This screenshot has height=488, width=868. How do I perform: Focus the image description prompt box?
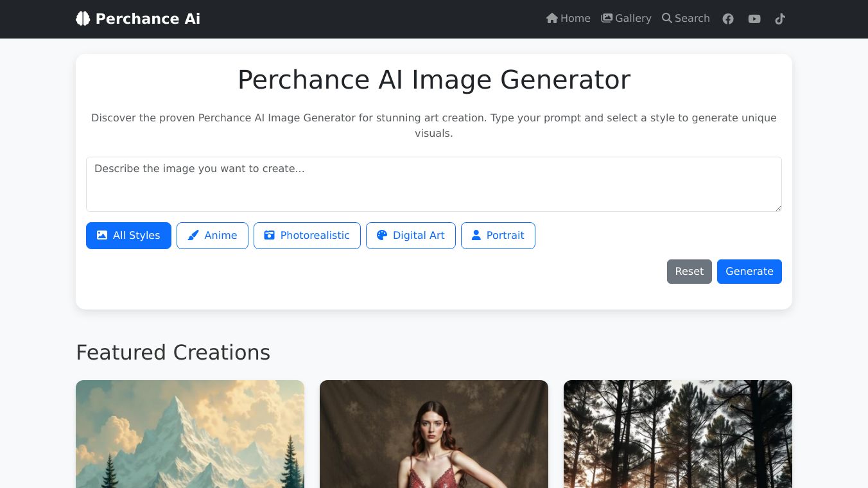tap(434, 184)
